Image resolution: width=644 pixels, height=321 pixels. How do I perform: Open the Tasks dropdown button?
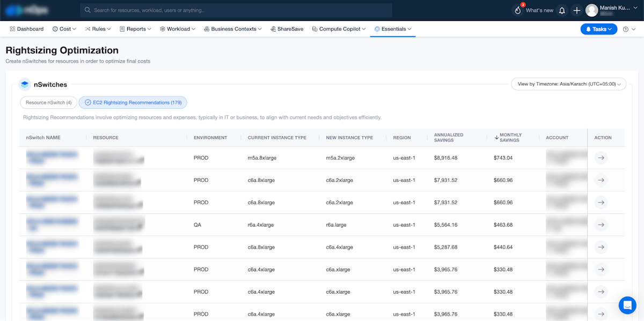[x=599, y=29]
